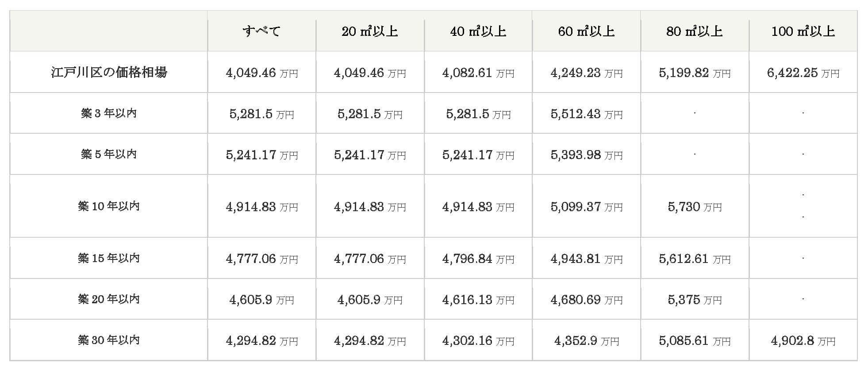868x375 pixels.
Task: Click the 5,512.43 万円 price cell
Action: coord(586,114)
